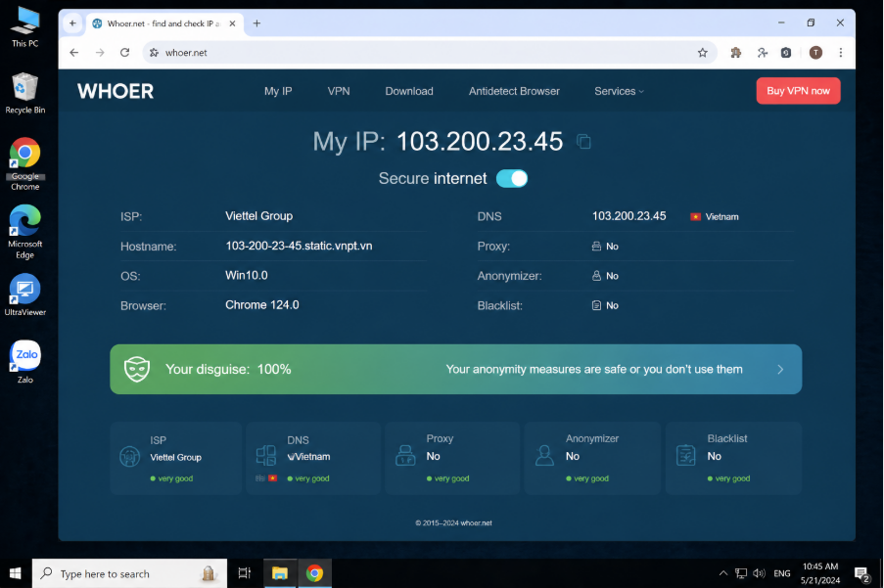Expand the Your disguise banner arrow
Viewport: 884px width, 588px height.
click(x=780, y=370)
